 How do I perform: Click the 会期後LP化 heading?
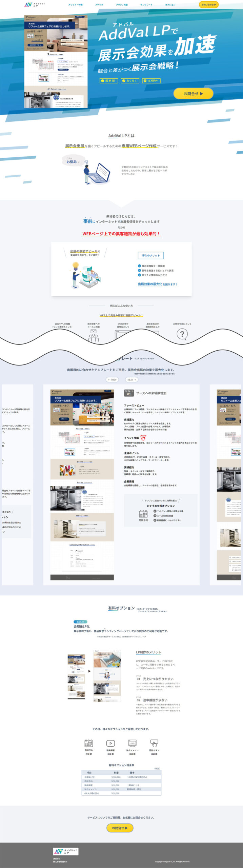(82, 626)
